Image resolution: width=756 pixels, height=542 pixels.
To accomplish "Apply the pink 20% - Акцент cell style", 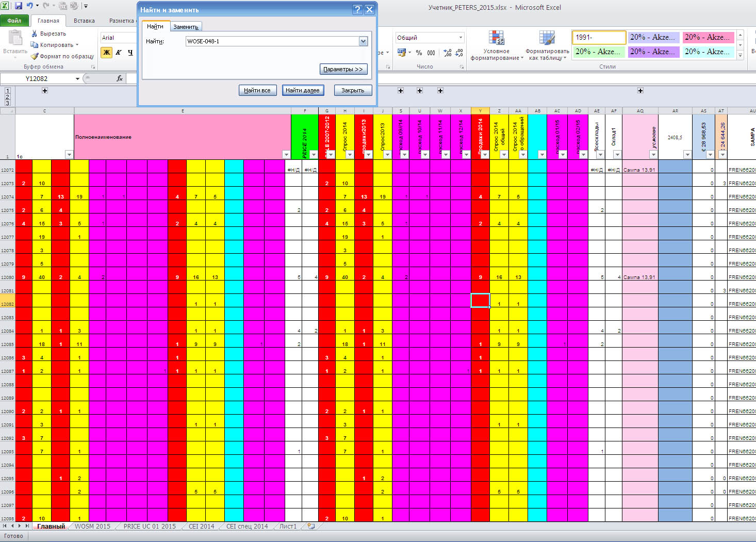I will [x=707, y=37].
